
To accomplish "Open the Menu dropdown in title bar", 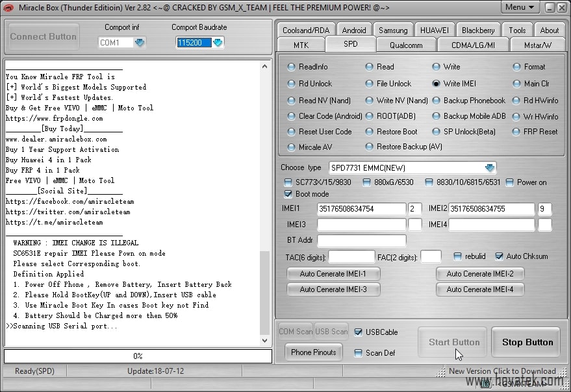I will point(519,7).
